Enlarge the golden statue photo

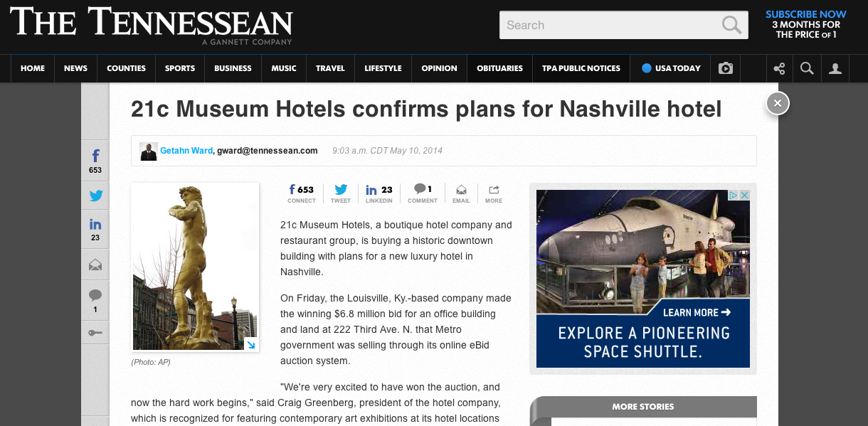coord(195,267)
